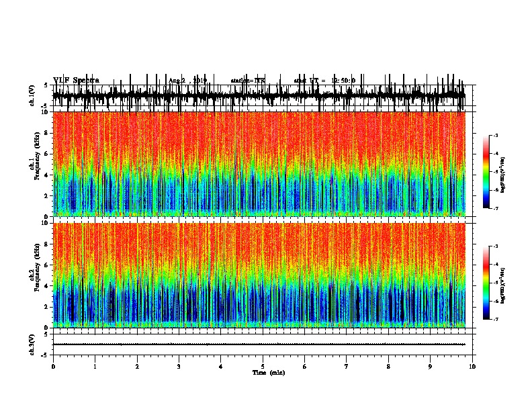The image size is (532, 411).
Task: Click the ch.2 spectrogram color bar
Action: tap(486, 283)
